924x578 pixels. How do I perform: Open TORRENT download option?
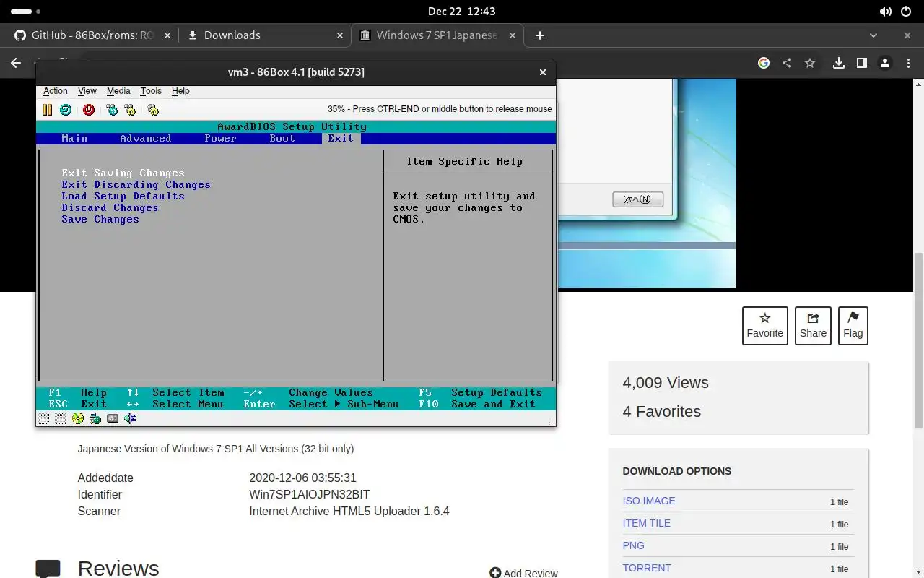[647, 568]
